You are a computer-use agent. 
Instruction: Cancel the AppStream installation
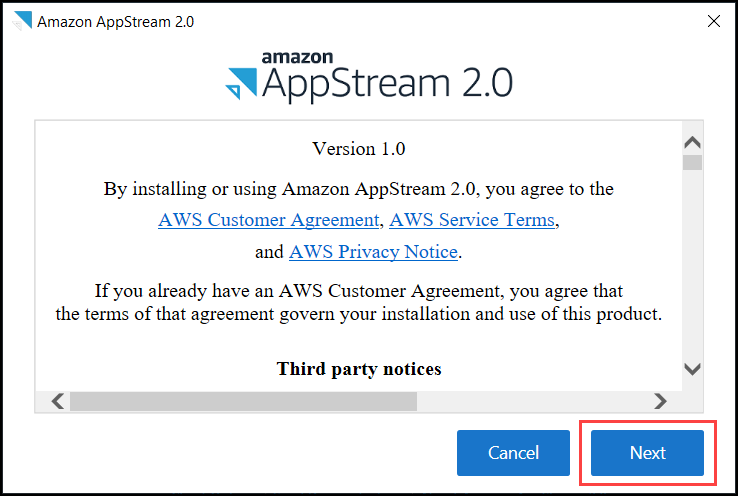click(513, 453)
